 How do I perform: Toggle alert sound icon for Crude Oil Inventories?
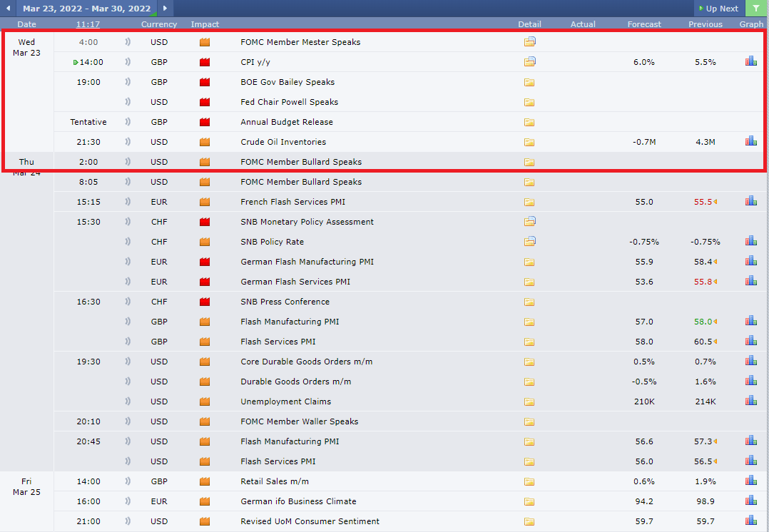point(128,142)
